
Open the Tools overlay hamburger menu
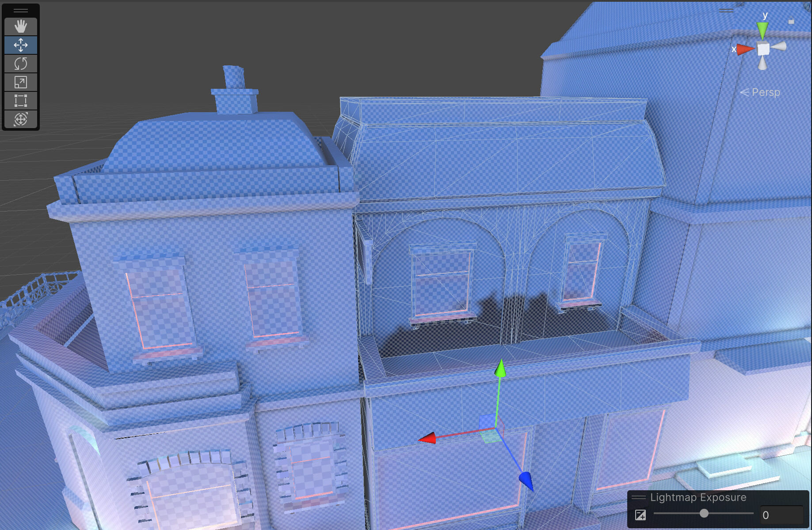(x=20, y=10)
